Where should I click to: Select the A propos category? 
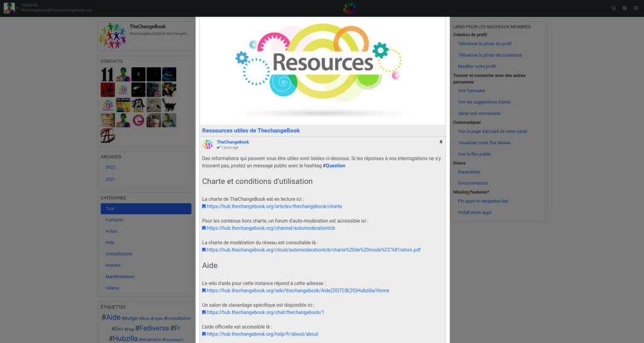[x=114, y=220]
